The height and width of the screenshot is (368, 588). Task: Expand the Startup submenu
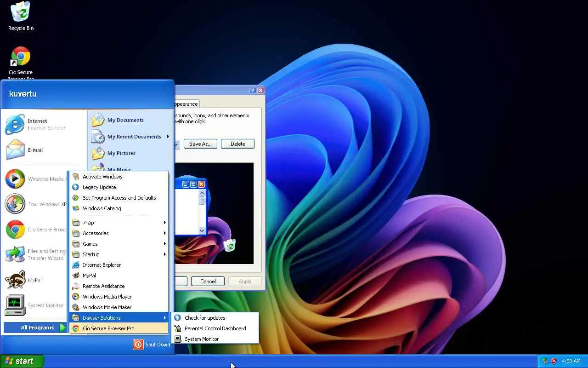[119, 254]
